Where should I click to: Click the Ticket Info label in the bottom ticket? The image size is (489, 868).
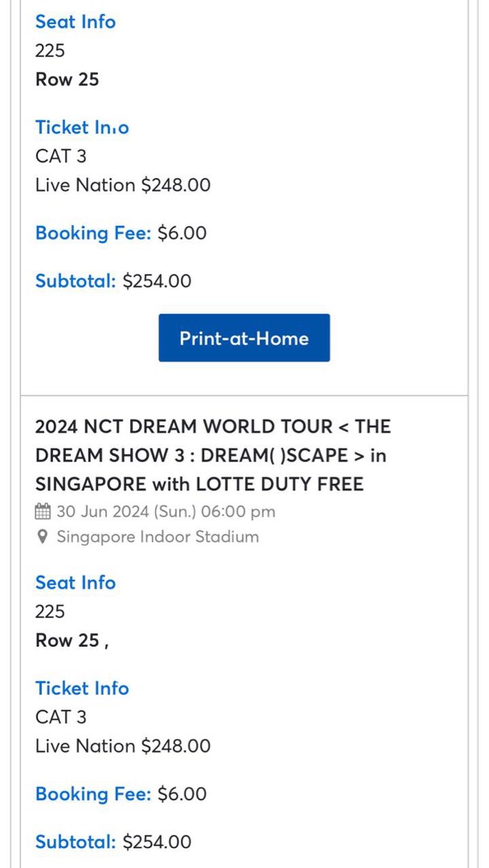coord(82,688)
